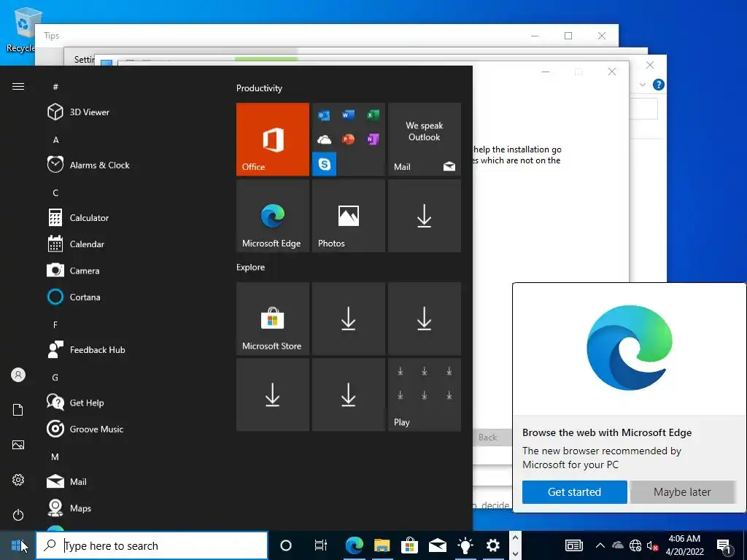Open the Mail taskbar icon
Viewport: 747px width, 560px height.
(x=438, y=545)
